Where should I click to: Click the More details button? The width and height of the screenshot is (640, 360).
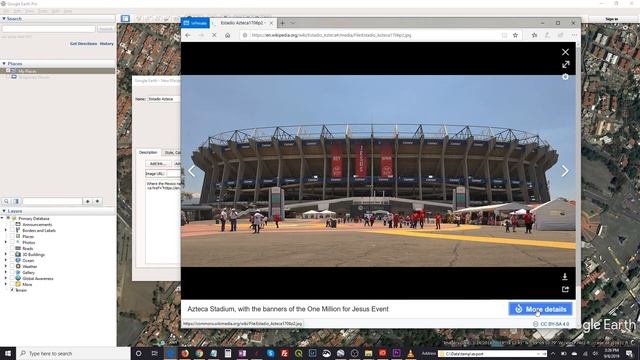pos(540,309)
